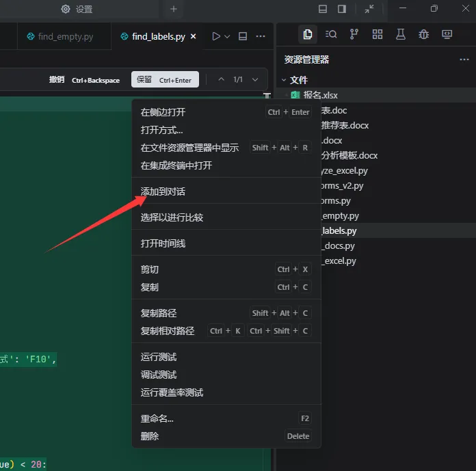Open the Testing flask icon
Image resolution: width=476 pixels, height=471 pixels.
point(401,34)
